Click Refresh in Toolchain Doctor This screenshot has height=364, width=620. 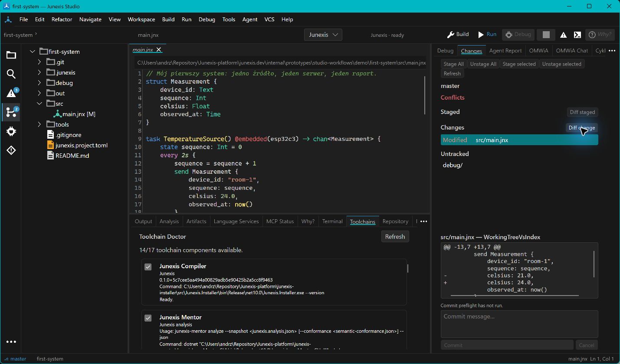[x=395, y=237]
